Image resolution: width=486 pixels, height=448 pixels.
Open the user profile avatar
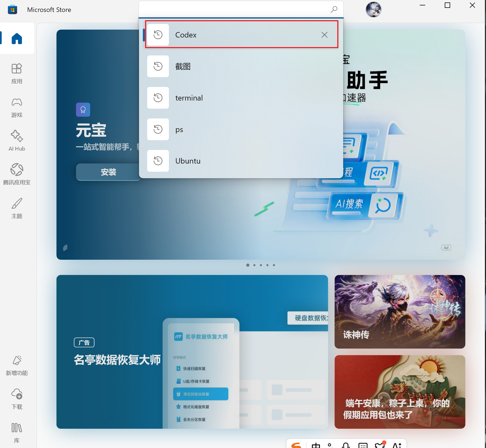pos(374,10)
